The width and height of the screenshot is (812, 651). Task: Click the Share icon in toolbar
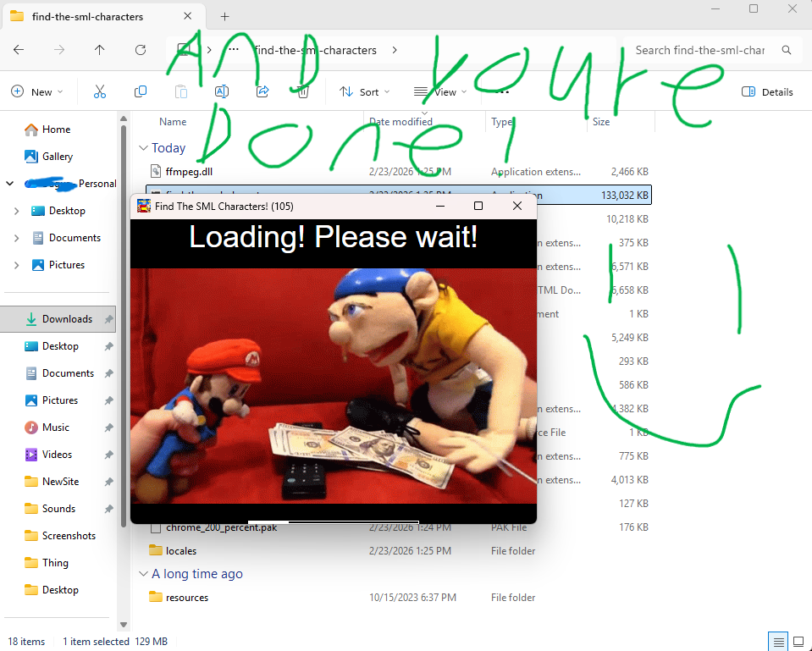tap(262, 91)
